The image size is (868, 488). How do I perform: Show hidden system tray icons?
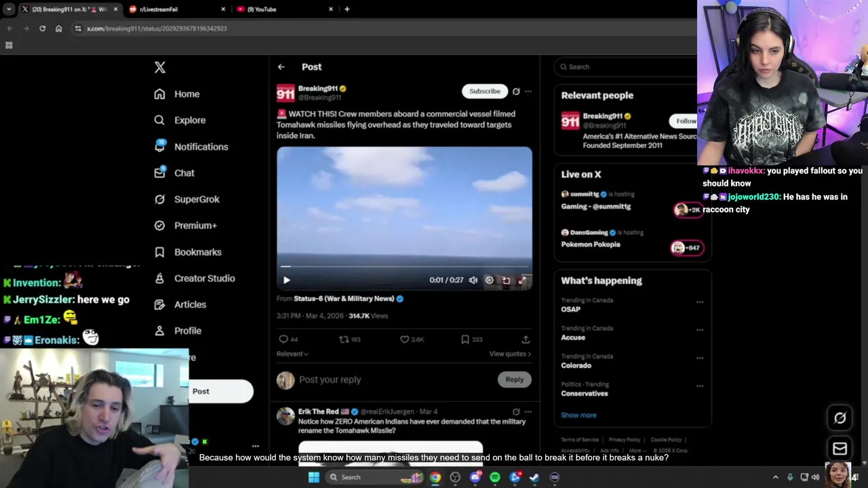click(776, 477)
